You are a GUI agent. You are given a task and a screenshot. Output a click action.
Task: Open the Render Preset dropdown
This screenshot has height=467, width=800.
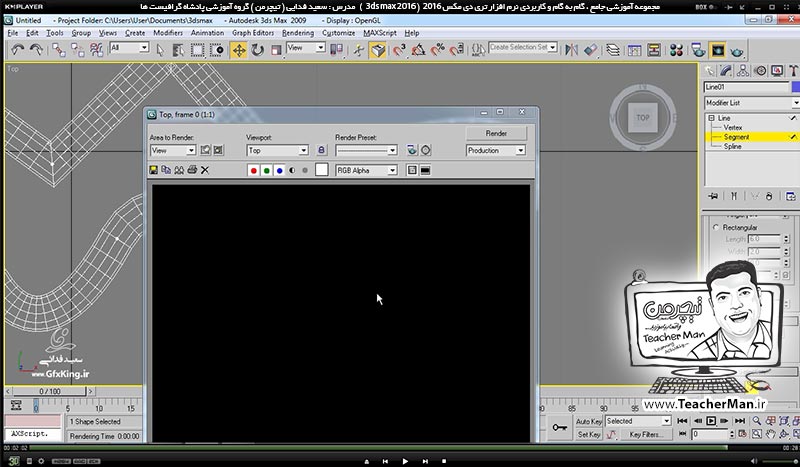(366, 151)
